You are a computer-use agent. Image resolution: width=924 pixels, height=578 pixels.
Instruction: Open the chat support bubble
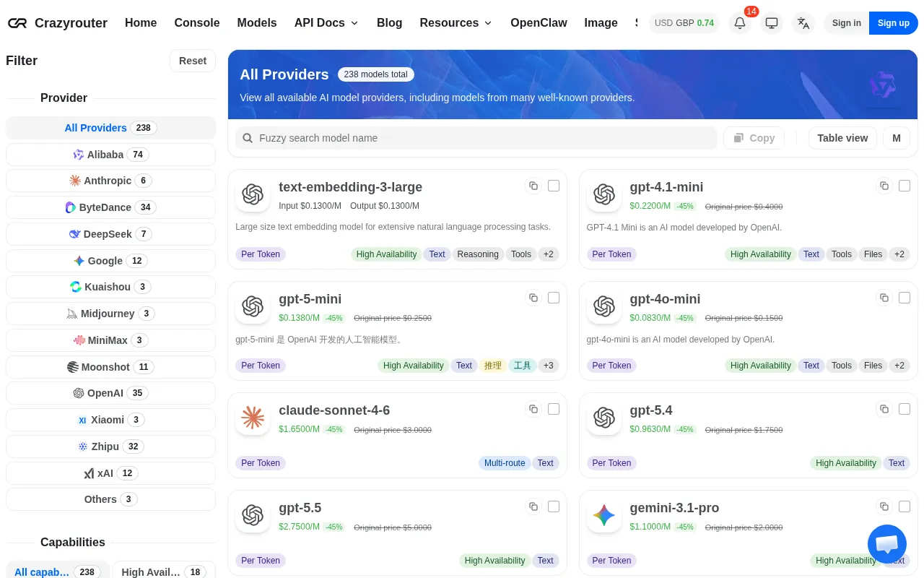[x=886, y=544]
